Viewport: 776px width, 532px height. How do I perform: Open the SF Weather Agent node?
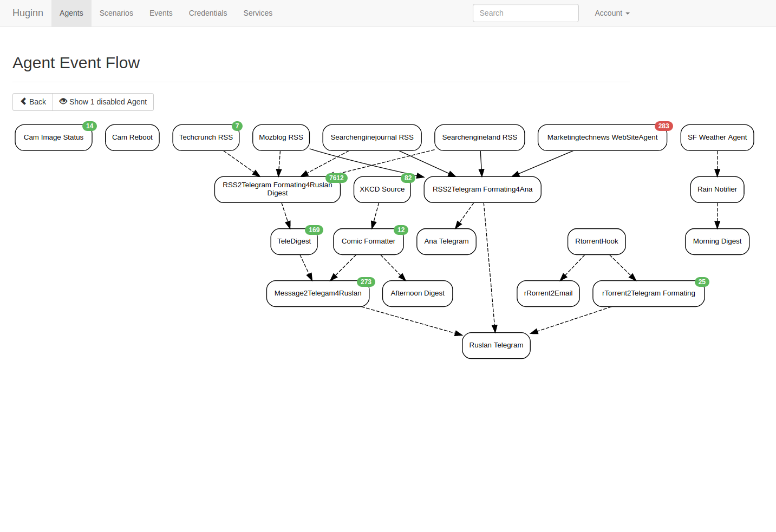[x=717, y=137]
